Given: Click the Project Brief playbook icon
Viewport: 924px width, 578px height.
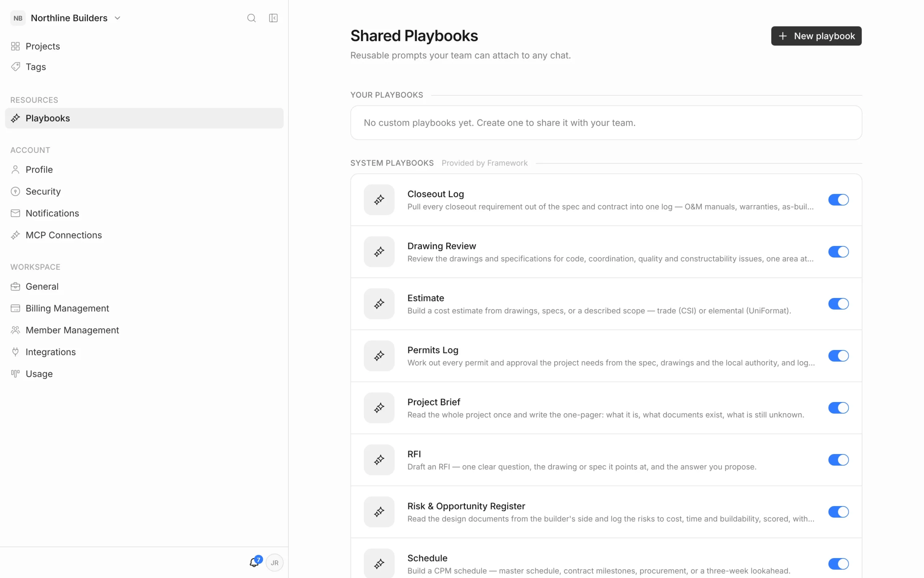Looking at the screenshot, I should pos(379,407).
